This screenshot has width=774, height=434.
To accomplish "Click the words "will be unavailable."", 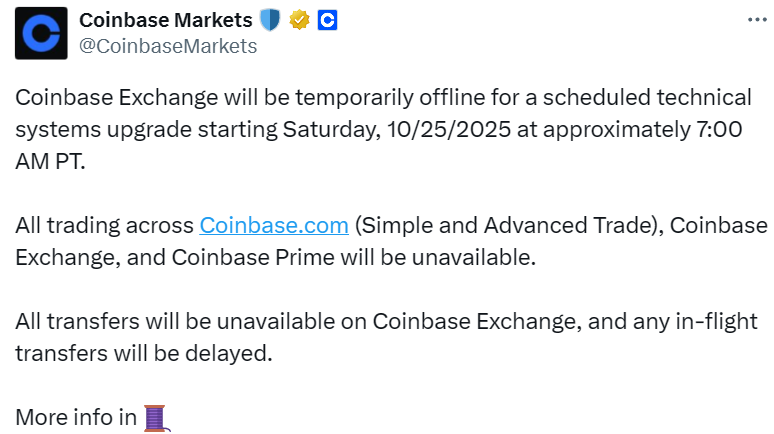I will pos(438,258).
